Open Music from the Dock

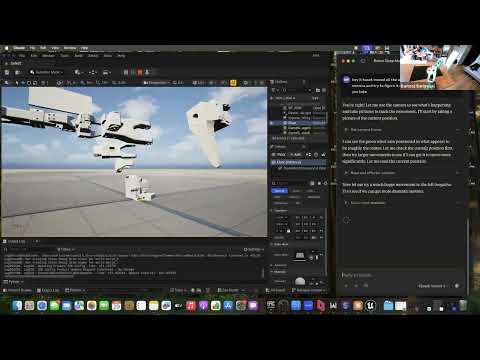coord(191,305)
